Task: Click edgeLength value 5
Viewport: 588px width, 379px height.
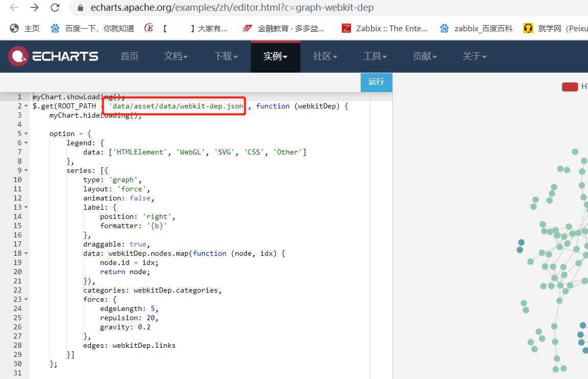Action: click(x=153, y=309)
